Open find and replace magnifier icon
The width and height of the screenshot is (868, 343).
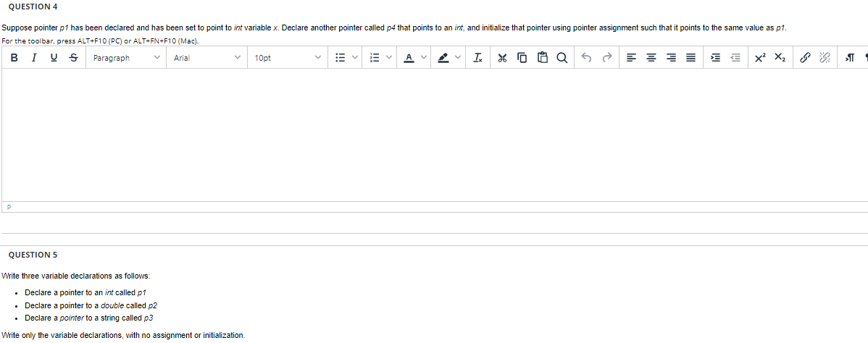coord(562,58)
